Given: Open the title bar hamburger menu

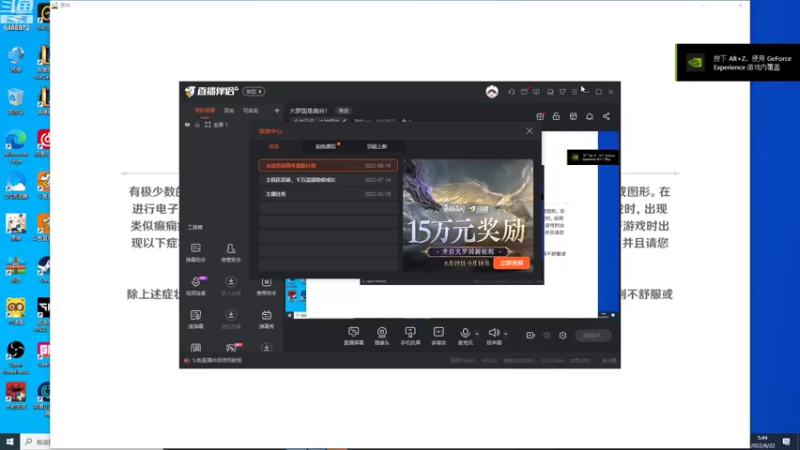Looking at the screenshot, I should tap(574, 92).
